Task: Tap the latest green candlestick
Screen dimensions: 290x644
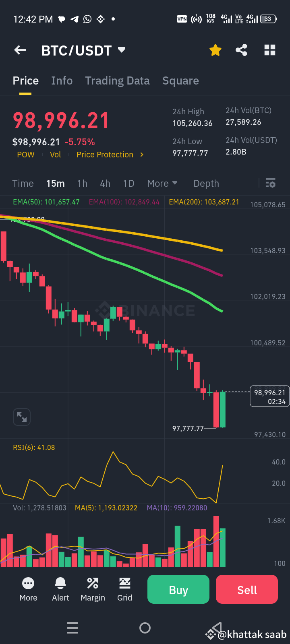Action: pyautogui.click(x=223, y=409)
